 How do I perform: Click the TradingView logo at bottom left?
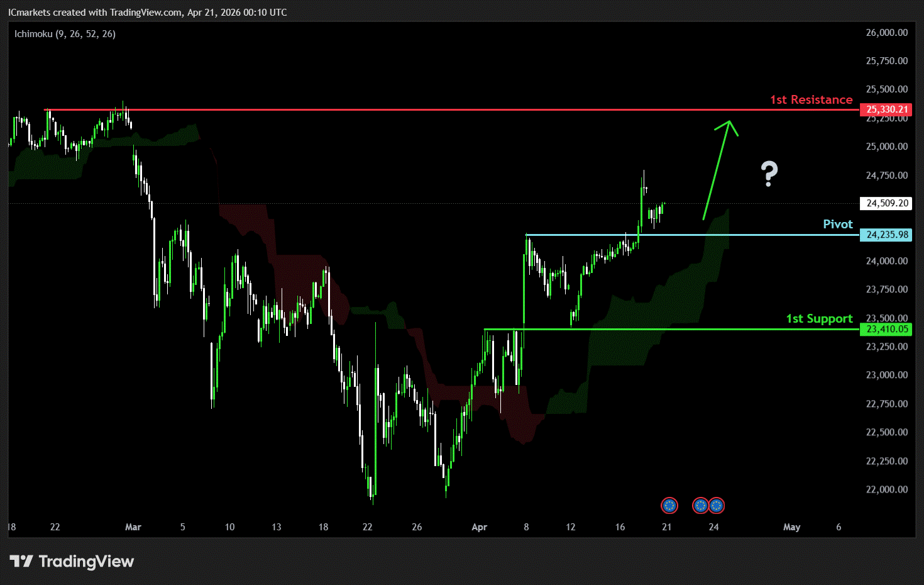point(72,561)
